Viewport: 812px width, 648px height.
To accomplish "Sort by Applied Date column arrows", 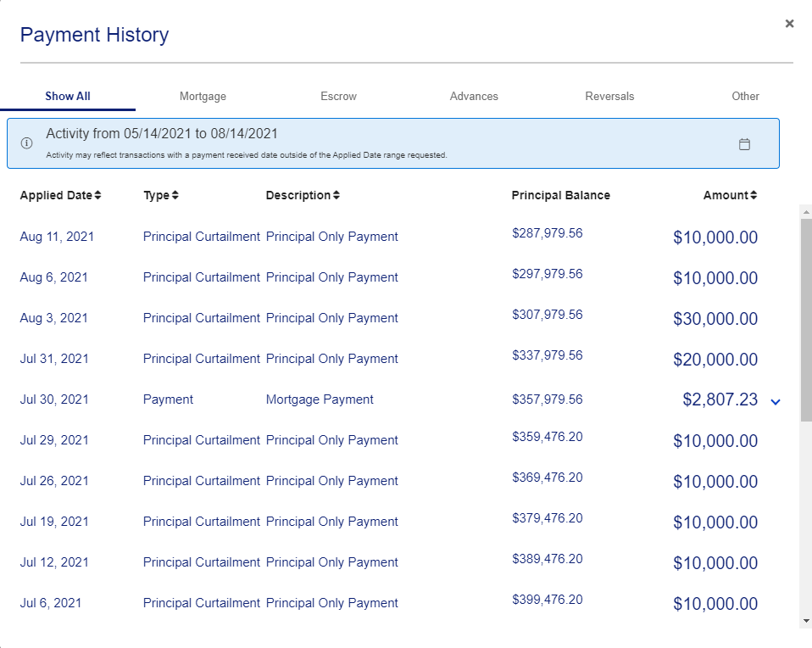I will pos(97,196).
